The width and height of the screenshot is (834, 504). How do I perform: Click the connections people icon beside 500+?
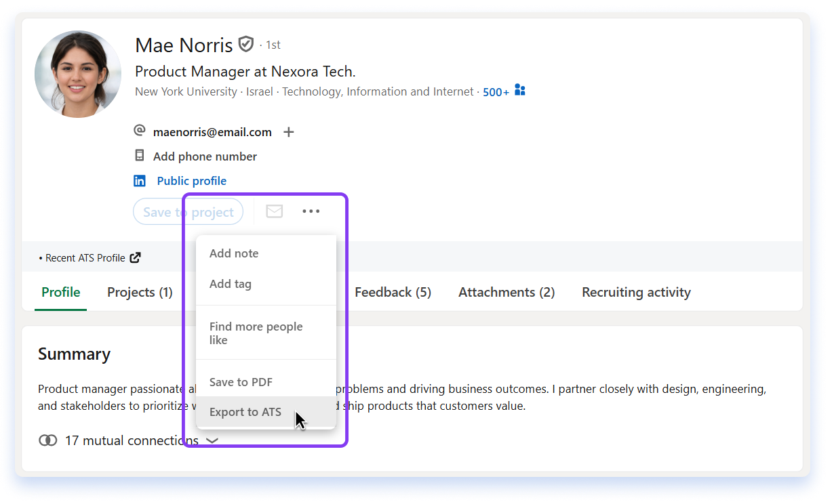pyautogui.click(x=520, y=90)
